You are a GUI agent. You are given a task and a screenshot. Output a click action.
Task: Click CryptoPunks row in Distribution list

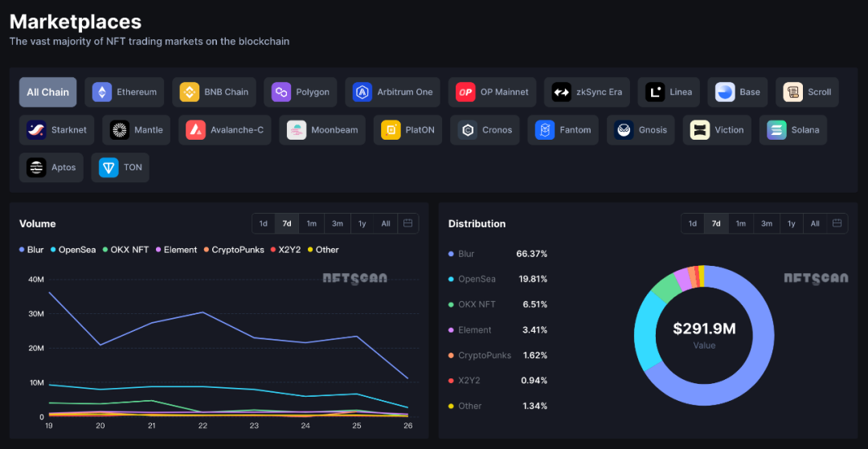497,355
